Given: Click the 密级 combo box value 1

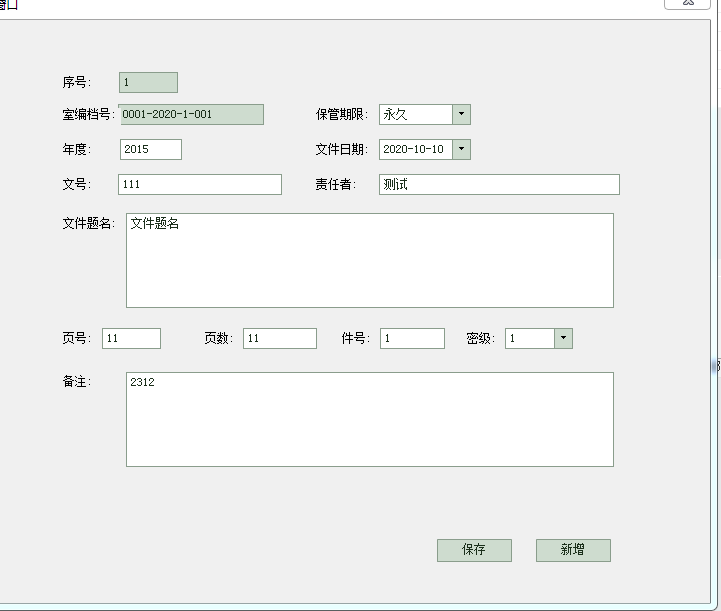Looking at the screenshot, I should point(512,338).
